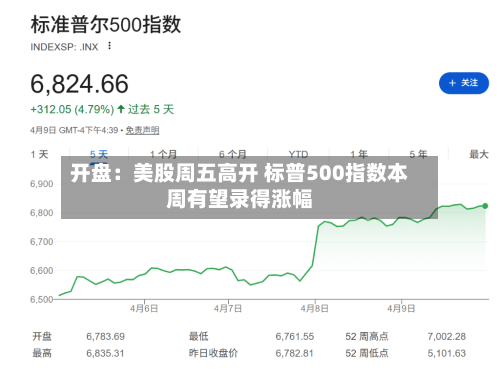Click the 昨日收盘价 value 6,782.81
The image size is (500, 375).
295,353
